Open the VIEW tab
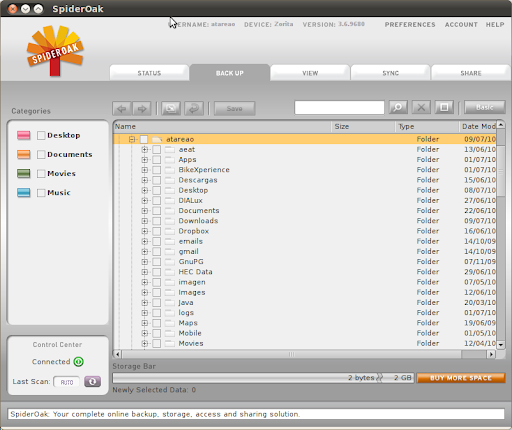512x430 pixels. pyautogui.click(x=310, y=73)
